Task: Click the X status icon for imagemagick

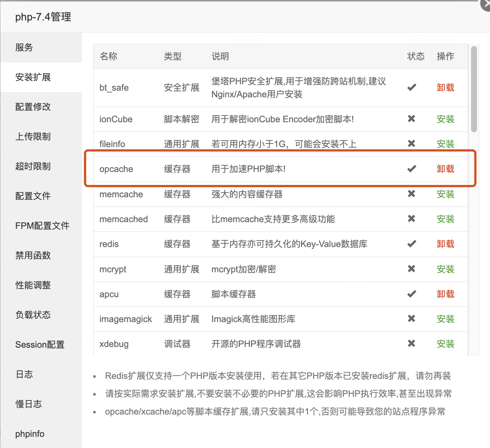Action: click(411, 319)
